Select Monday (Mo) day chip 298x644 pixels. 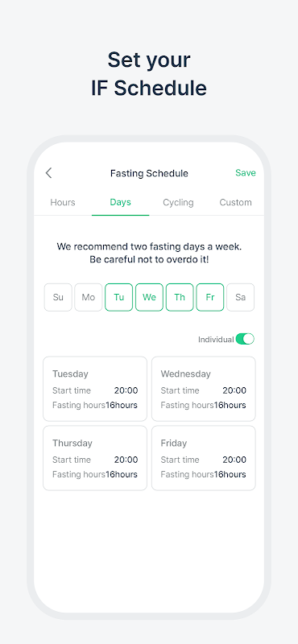pyautogui.click(x=89, y=297)
